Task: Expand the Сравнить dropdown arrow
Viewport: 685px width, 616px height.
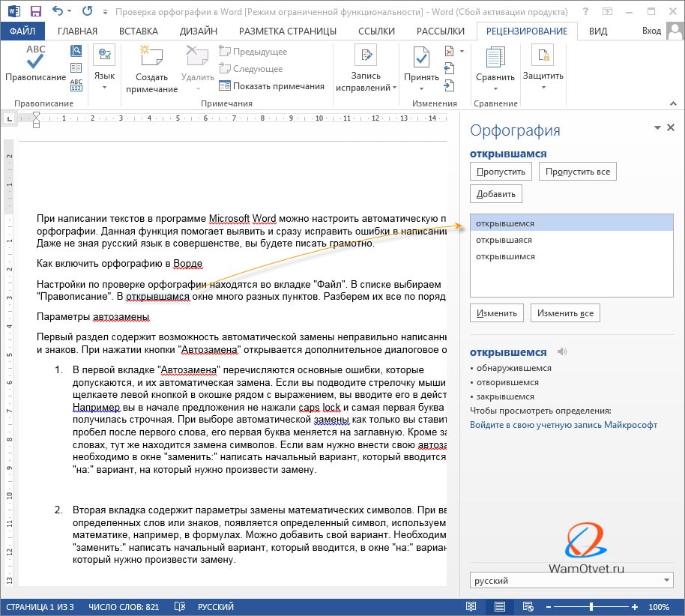Action: point(495,89)
